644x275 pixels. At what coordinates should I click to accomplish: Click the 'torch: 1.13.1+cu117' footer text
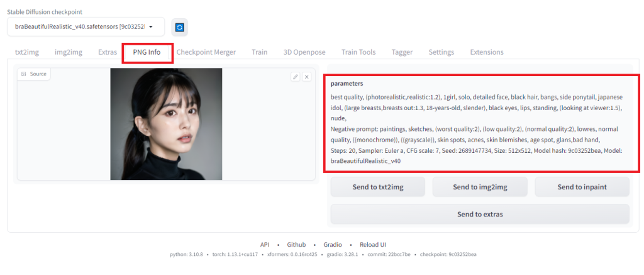click(x=235, y=254)
